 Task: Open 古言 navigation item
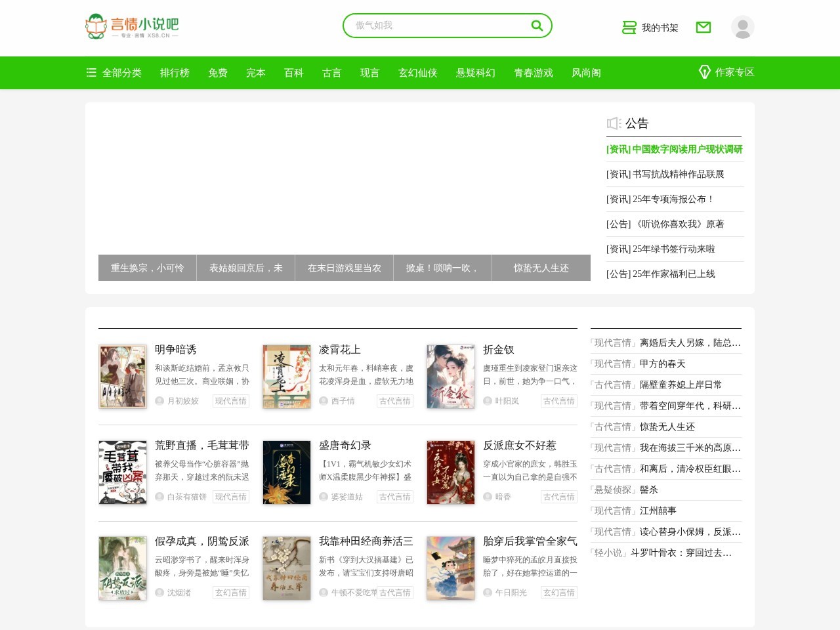tap(332, 73)
